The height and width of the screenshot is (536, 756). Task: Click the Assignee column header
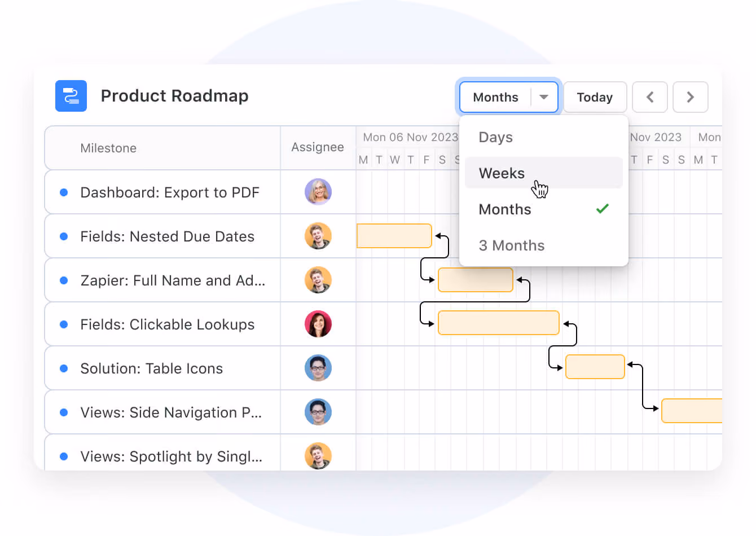click(x=318, y=147)
